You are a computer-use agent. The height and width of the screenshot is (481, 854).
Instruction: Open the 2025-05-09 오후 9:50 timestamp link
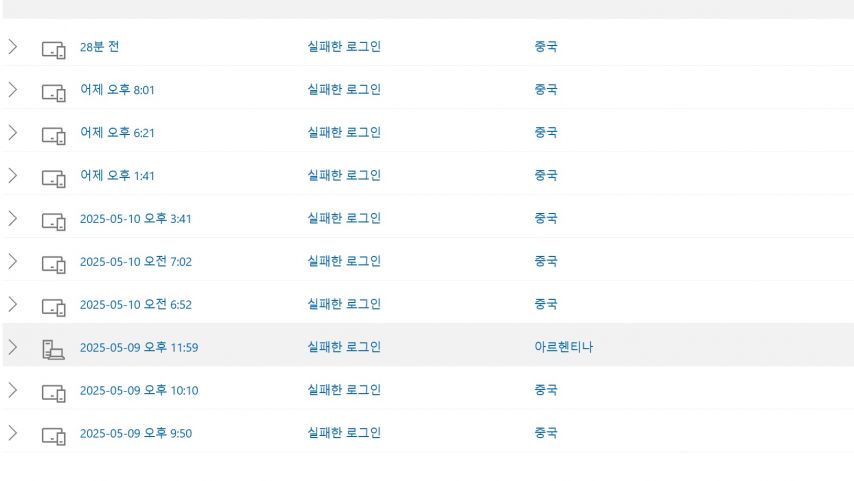(136, 433)
